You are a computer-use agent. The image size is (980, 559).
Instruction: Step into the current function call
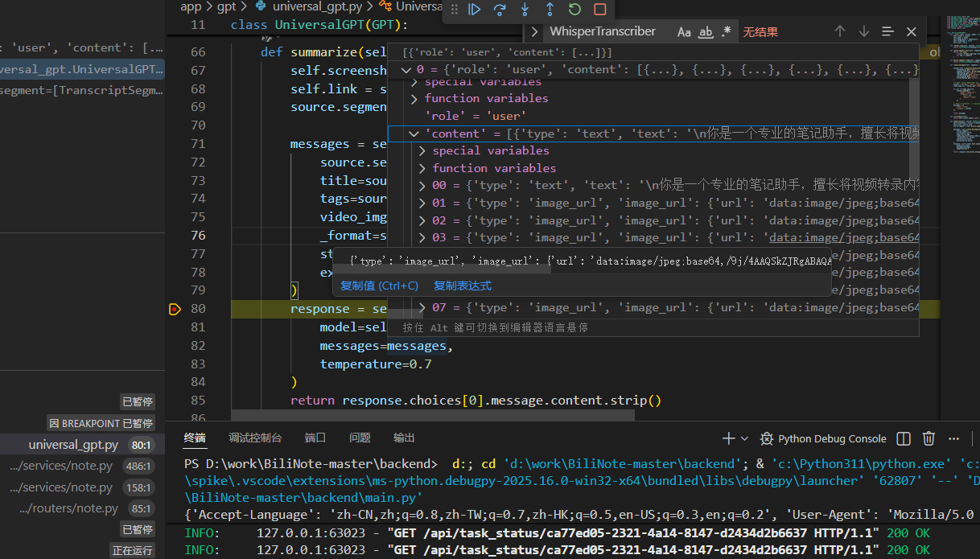[x=525, y=10]
